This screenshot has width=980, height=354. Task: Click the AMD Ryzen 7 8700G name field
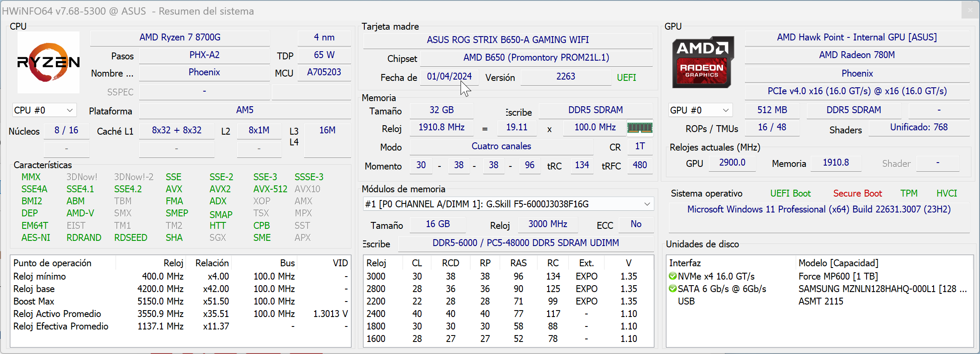(180, 37)
